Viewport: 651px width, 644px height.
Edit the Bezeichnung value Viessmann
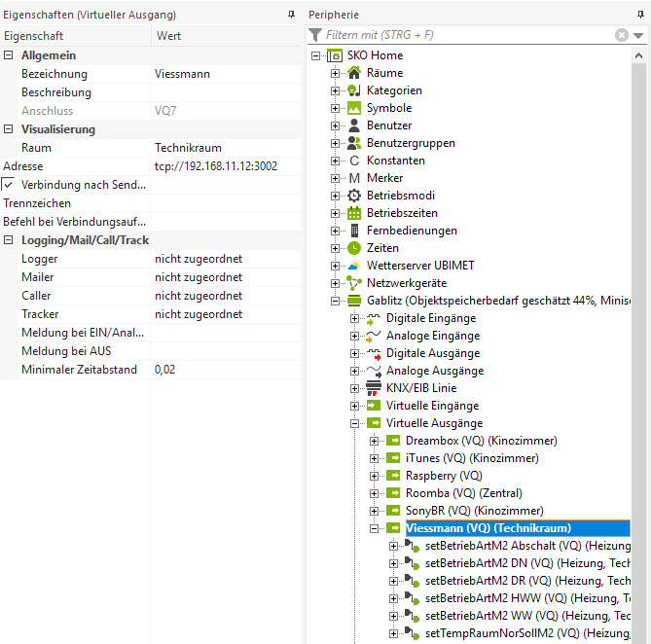(x=226, y=74)
